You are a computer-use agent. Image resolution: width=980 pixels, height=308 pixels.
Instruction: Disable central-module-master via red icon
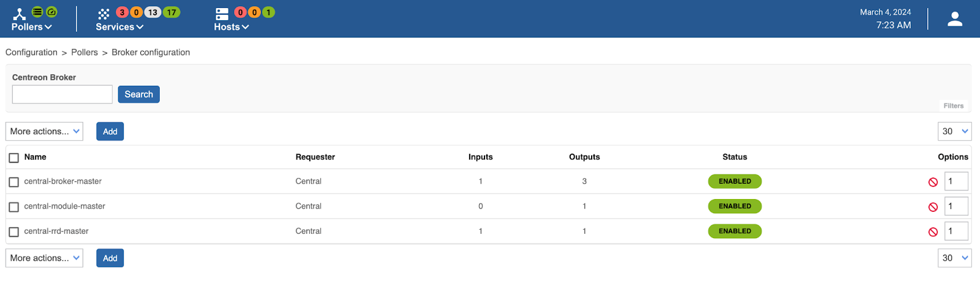point(933,207)
